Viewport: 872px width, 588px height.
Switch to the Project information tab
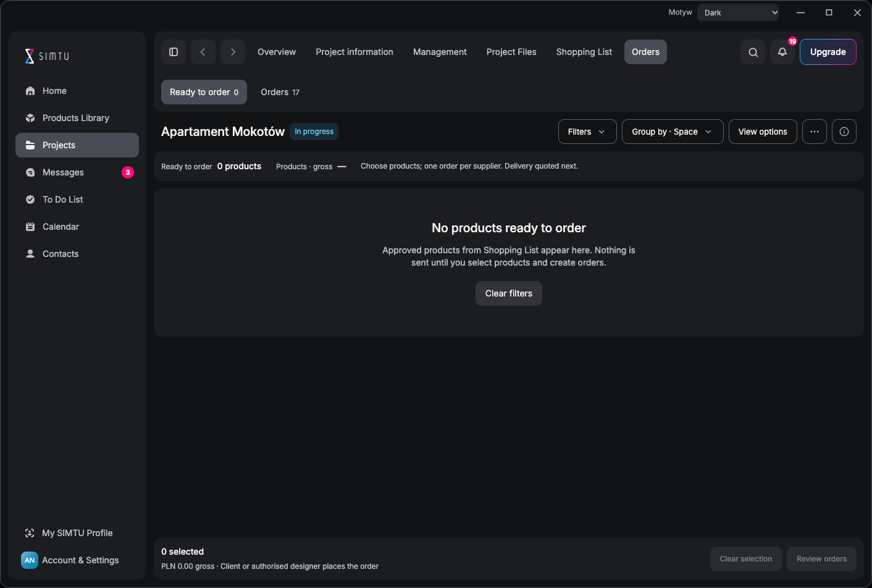click(x=354, y=52)
